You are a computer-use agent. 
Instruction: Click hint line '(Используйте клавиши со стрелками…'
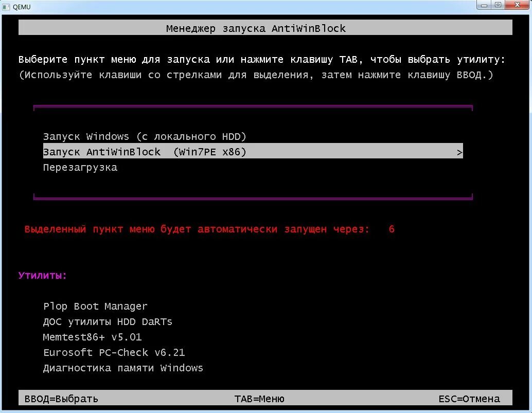256,75
